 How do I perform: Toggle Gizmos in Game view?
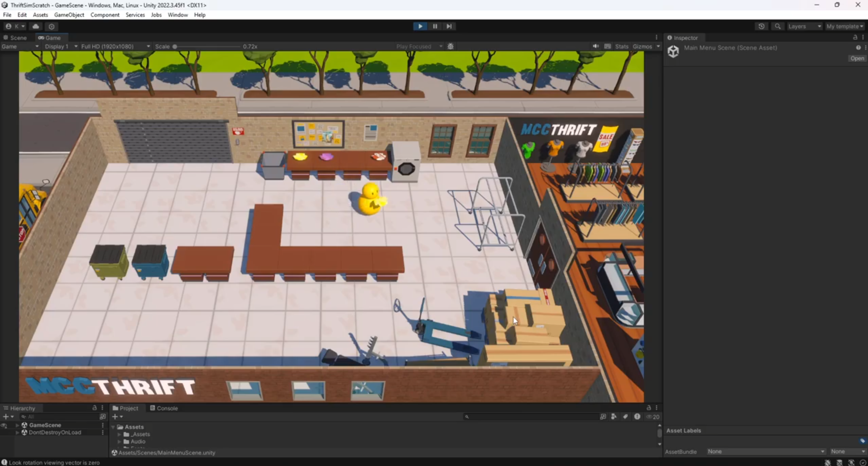coord(643,46)
